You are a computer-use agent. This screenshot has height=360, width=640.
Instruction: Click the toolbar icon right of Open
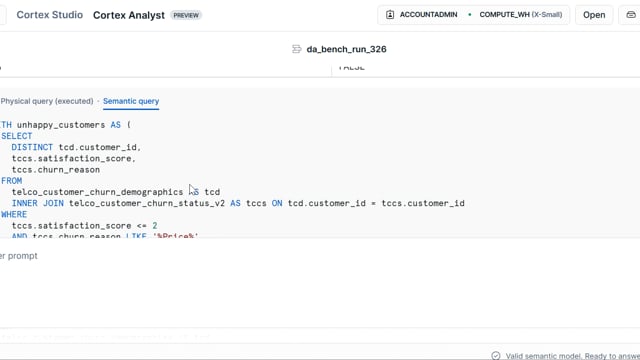coord(631,15)
